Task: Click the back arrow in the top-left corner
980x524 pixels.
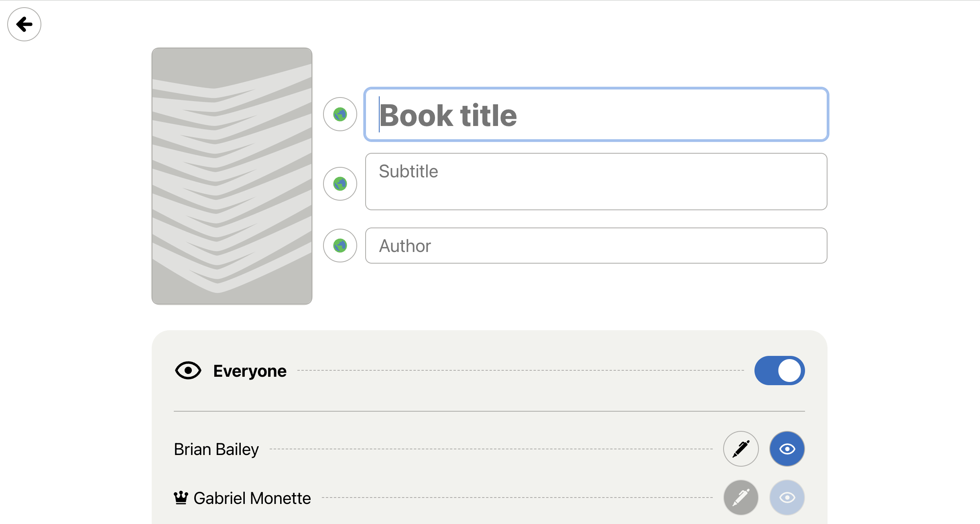Action: click(24, 24)
